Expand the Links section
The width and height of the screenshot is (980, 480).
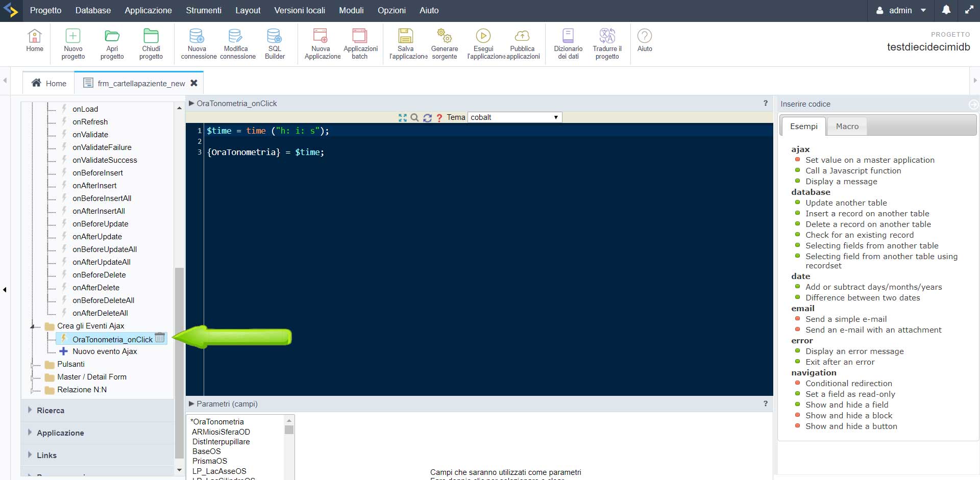(x=46, y=455)
